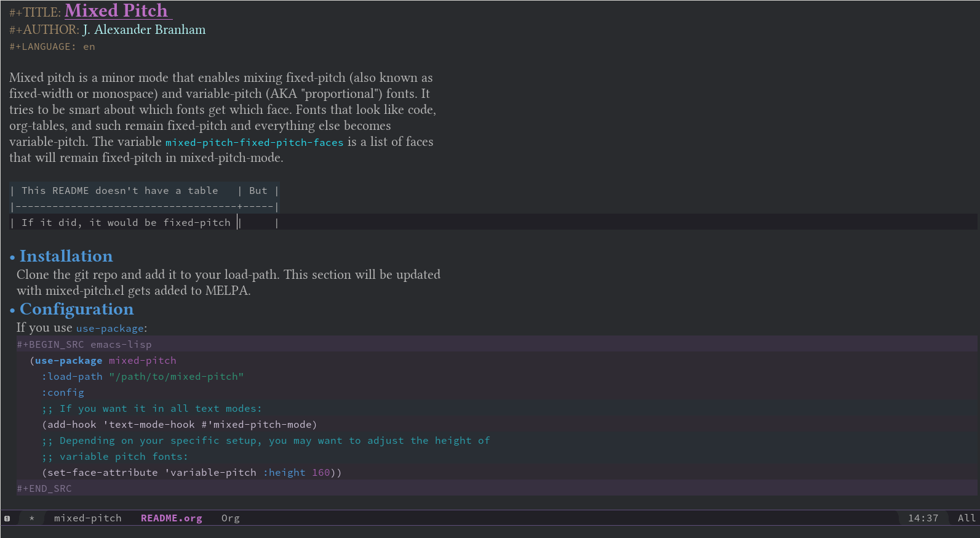Click the #+AUTHOR: keyword
The width and height of the screenshot is (980, 538).
click(x=44, y=30)
